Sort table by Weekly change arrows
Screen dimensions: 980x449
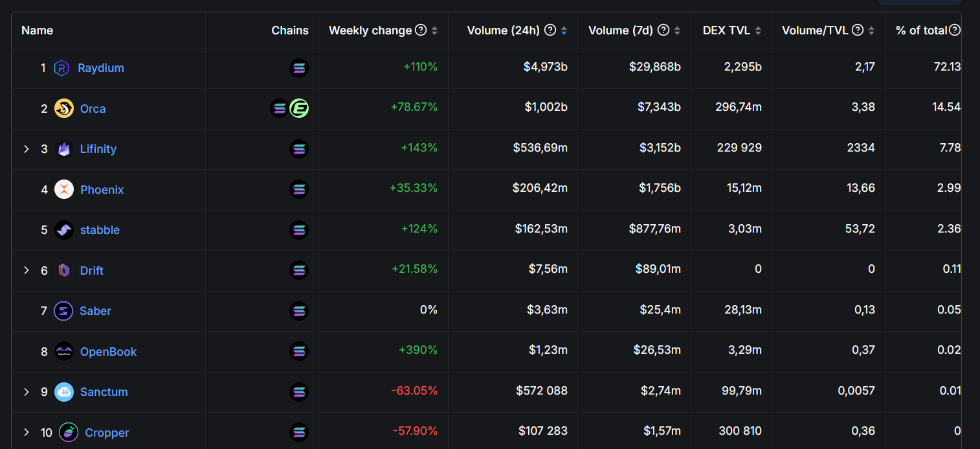434,30
